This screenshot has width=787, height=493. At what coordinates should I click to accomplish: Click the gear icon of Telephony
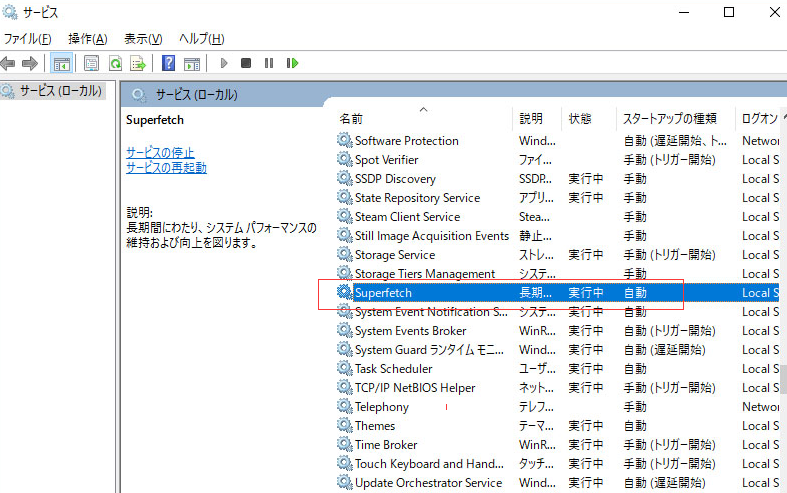tap(345, 406)
